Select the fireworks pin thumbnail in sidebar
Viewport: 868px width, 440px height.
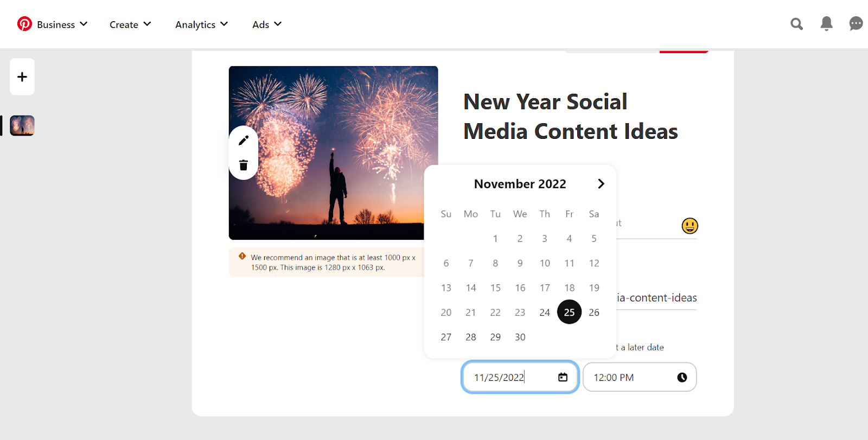point(22,125)
